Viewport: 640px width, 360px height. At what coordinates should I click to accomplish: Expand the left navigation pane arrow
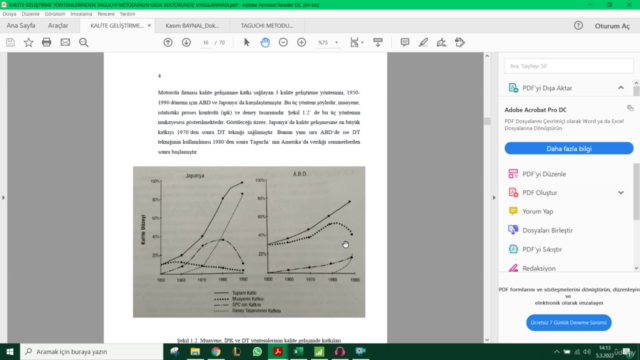3,198
